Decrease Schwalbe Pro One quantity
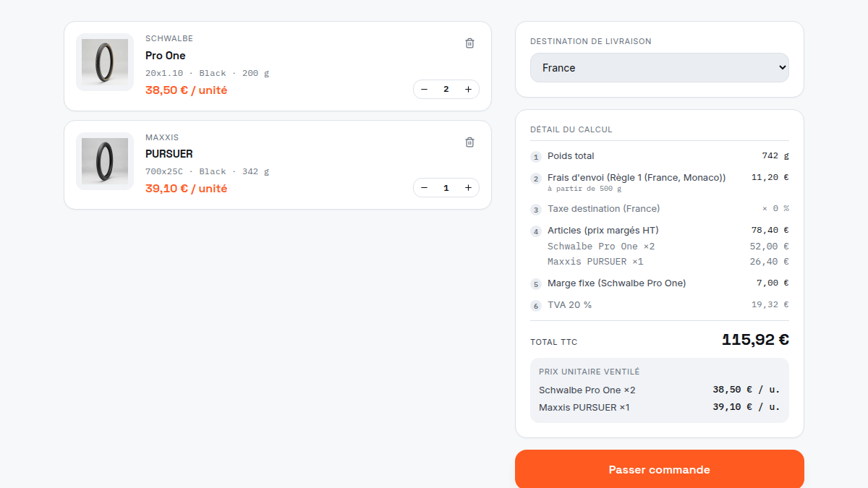Screen dimensions: 868x488 pos(425,90)
